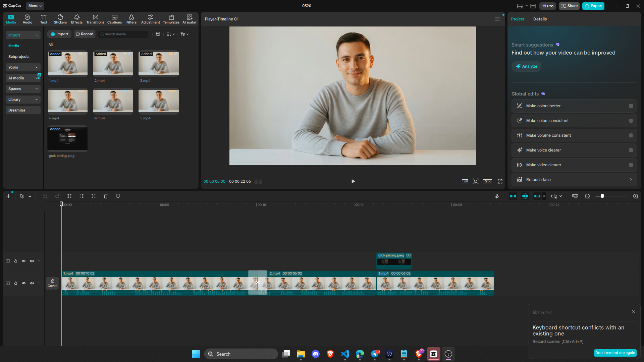The width and height of the screenshot is (644, 362).
Task: Enable Make volume consistent checkbox
Action: 631,135
